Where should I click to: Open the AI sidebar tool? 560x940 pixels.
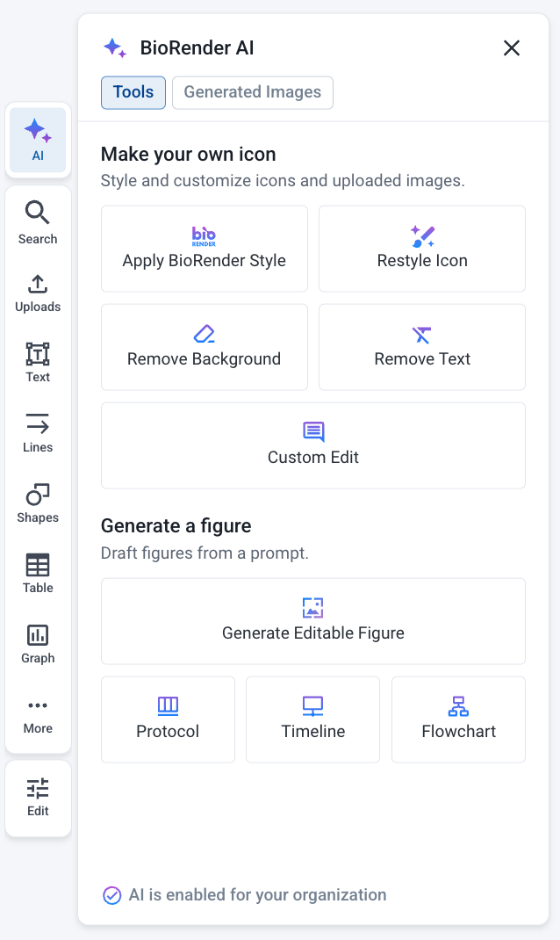pos(38,141)
